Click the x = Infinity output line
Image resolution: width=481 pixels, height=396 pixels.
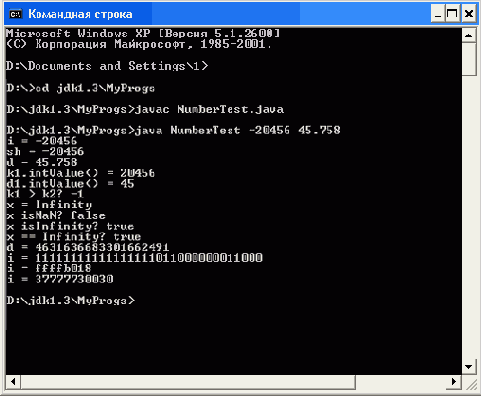(x=49, y=204)
